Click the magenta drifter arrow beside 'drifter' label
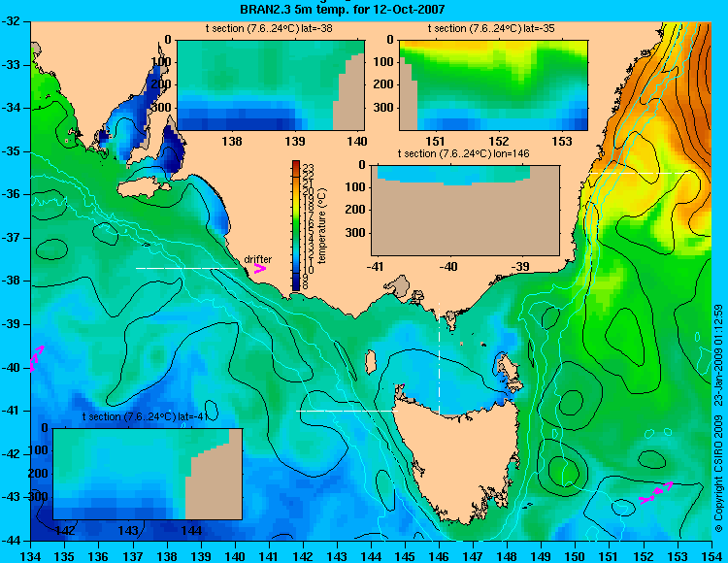This screenshot has height=563, width=728. [x=260, y=268]
